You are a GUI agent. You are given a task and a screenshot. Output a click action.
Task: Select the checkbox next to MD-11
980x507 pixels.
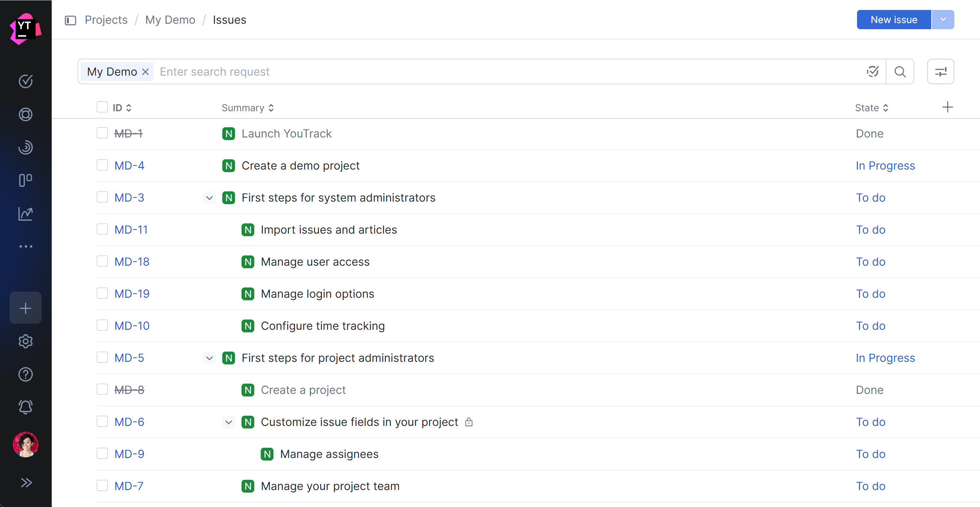(x=102, y=229)
